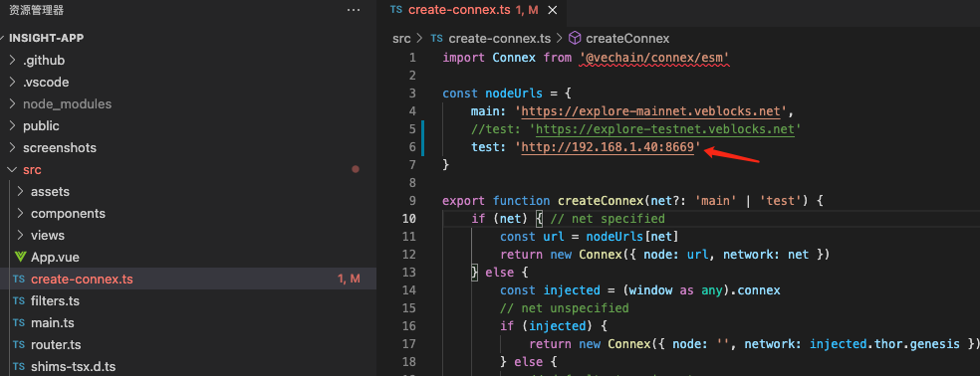This screenshot has width=980, height=376.
Task: Click the createConnex symbol breadcrumb
Action: pyautogui.click(x=626, y=39)
